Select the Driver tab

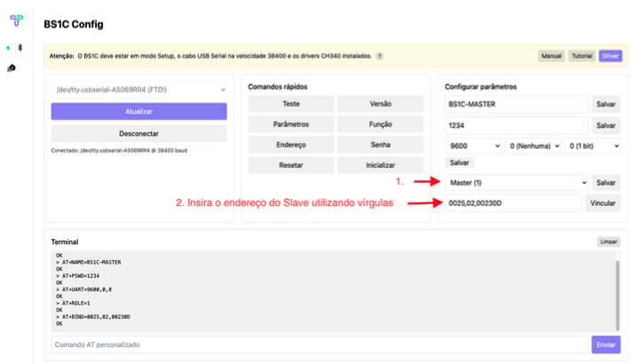(610, 56)
